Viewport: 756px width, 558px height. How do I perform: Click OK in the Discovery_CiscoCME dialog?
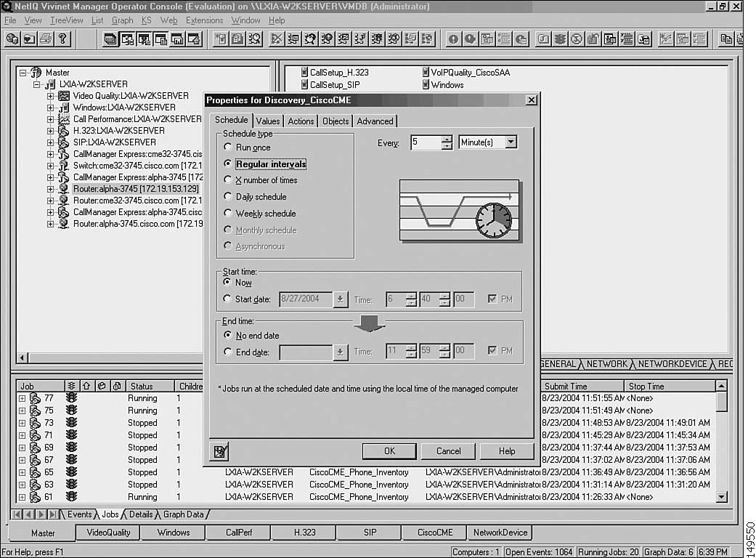389,451
